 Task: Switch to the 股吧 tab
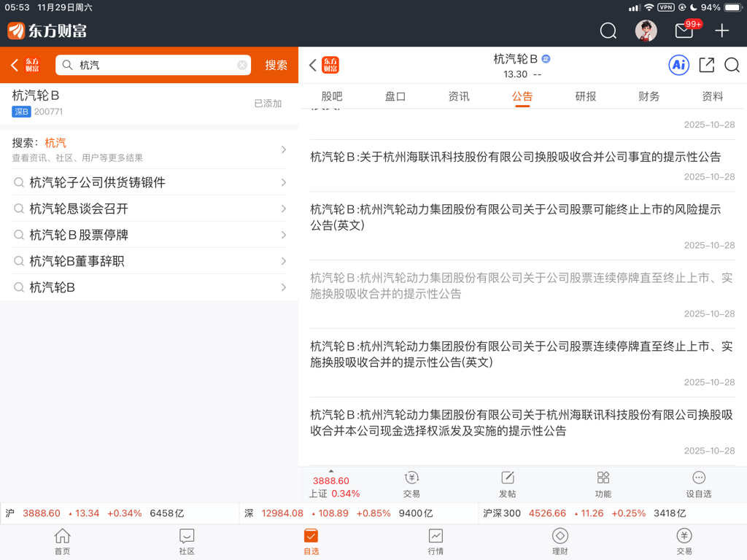[332, 97]
